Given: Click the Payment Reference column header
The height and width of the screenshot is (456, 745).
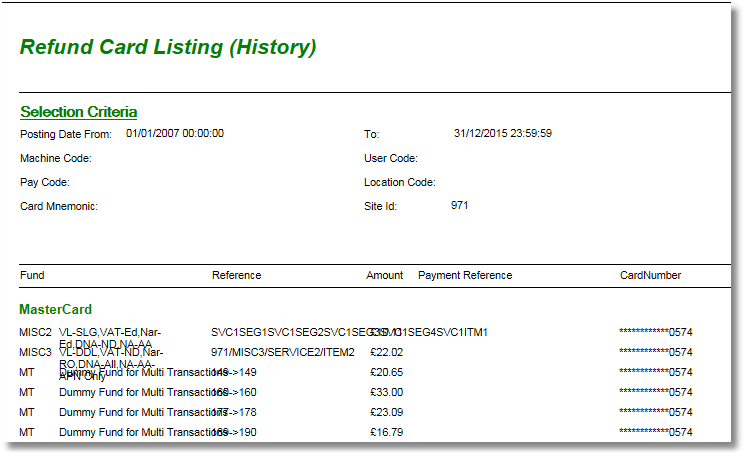Looking at the screenshot, I should click(465, 275).
